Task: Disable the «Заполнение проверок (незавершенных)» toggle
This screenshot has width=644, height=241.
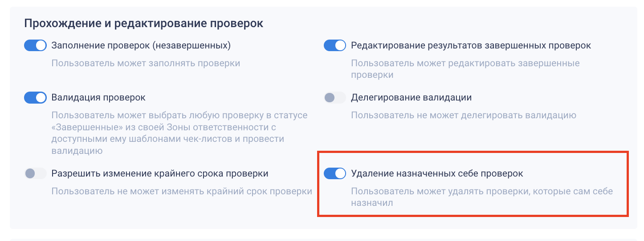Action: click(x=36, y=45)
